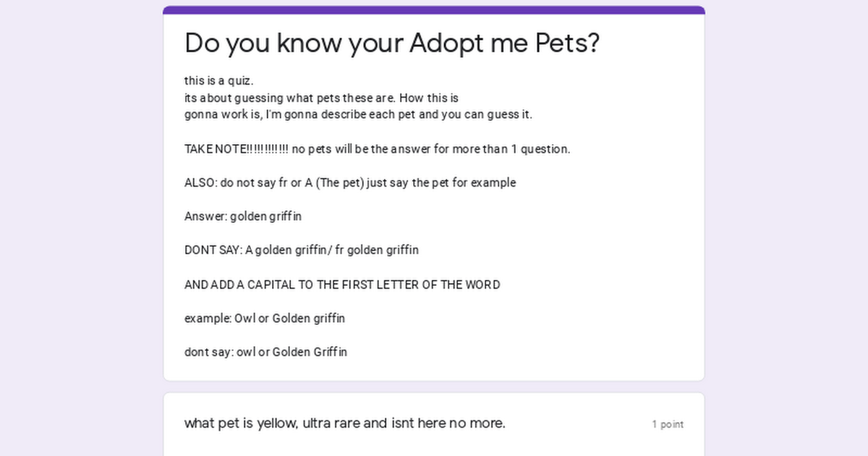868x456 pixels.
Task: Click the 'DONT SAY: A golden griffin' line
Action: (302, 250)
